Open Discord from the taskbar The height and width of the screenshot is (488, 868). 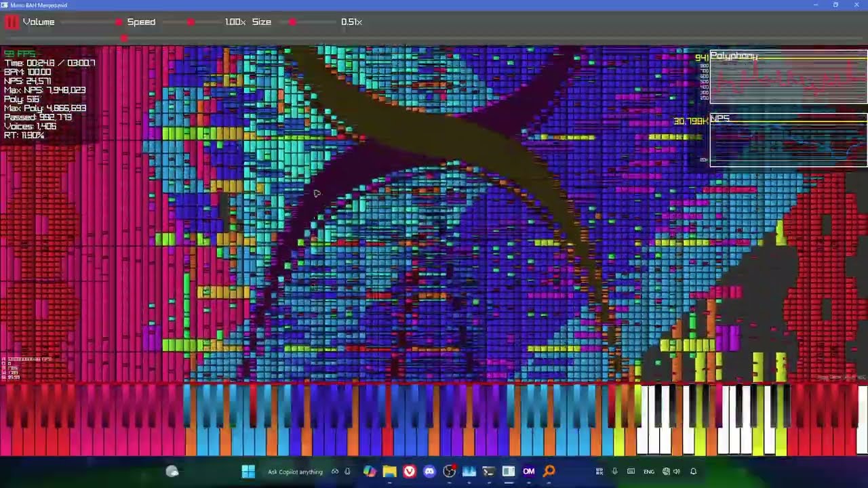[429, 472]
